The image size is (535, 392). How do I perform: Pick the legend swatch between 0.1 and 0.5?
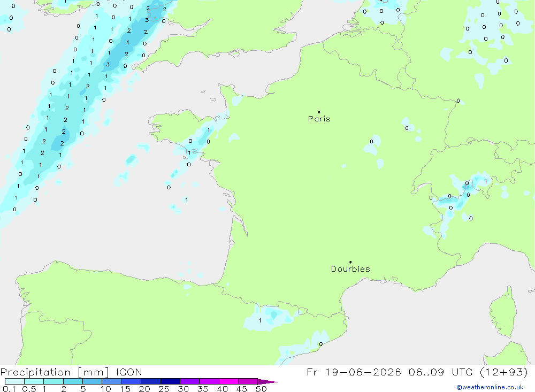point(14,381)
